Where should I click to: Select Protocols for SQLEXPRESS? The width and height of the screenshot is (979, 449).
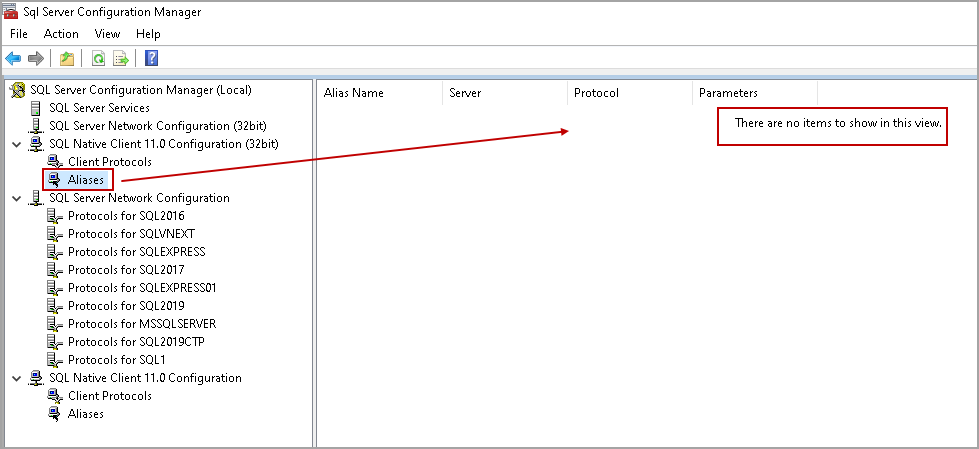coord(137,252)
